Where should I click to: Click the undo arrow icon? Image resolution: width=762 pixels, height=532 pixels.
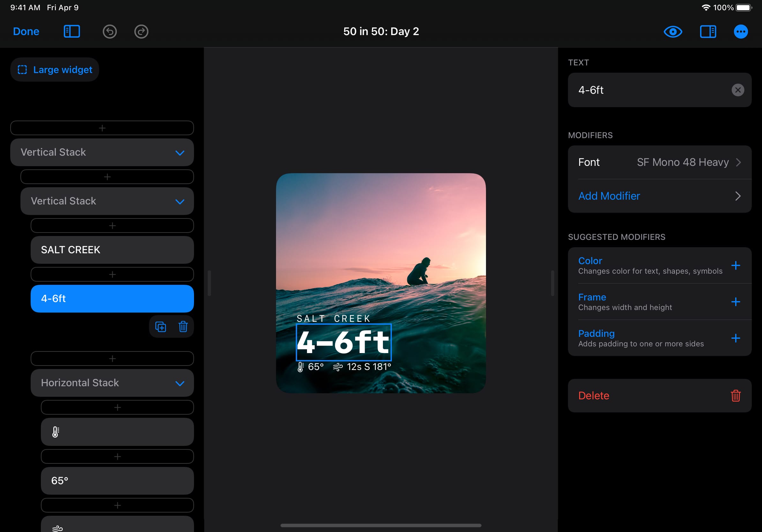coord(109,32)
